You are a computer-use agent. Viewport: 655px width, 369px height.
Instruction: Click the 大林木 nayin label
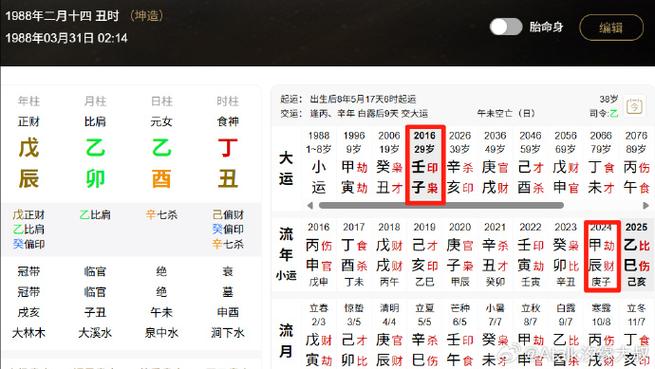point(29,333)
